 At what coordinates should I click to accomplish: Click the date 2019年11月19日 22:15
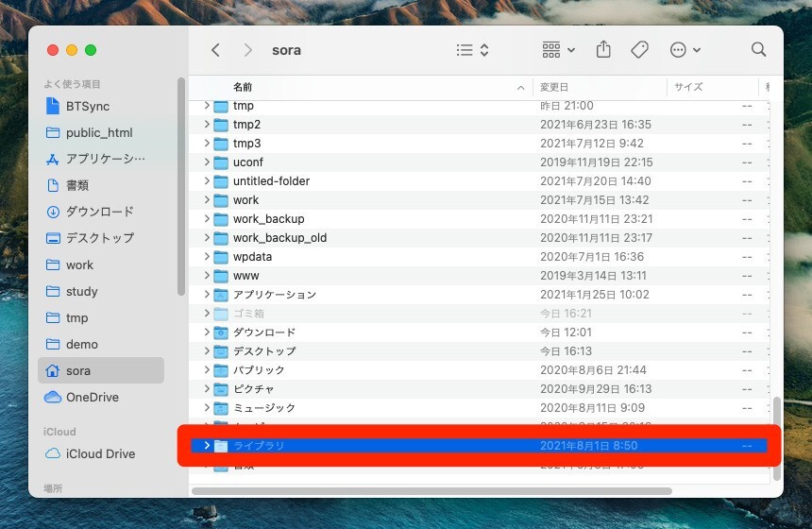click(596, 162)
